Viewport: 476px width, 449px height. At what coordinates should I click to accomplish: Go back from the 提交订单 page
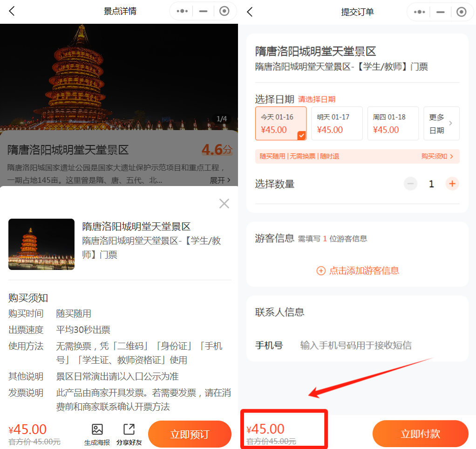(250, 12)
